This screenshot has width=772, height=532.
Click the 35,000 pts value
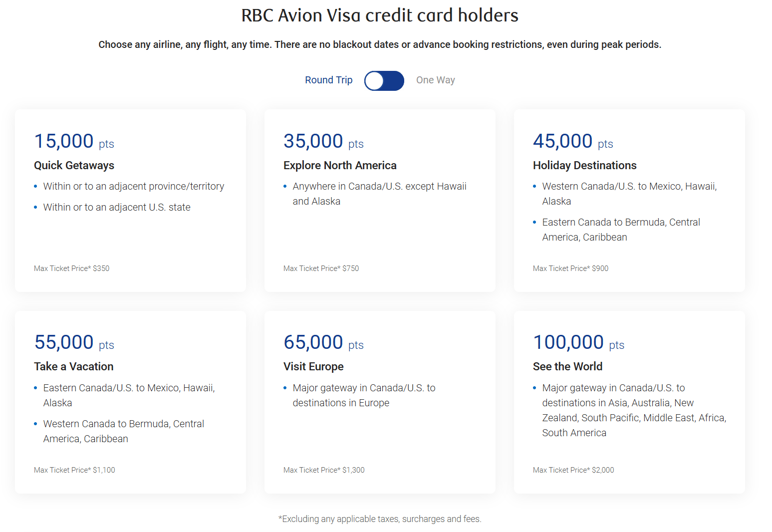(x=323, y=141)
